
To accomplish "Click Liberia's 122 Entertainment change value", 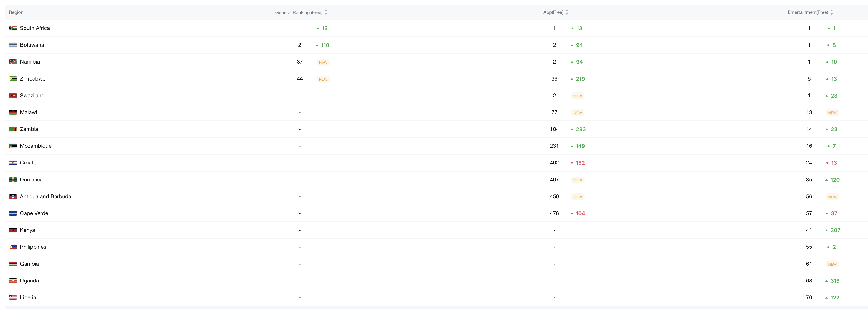I will (x=835, y=298).
